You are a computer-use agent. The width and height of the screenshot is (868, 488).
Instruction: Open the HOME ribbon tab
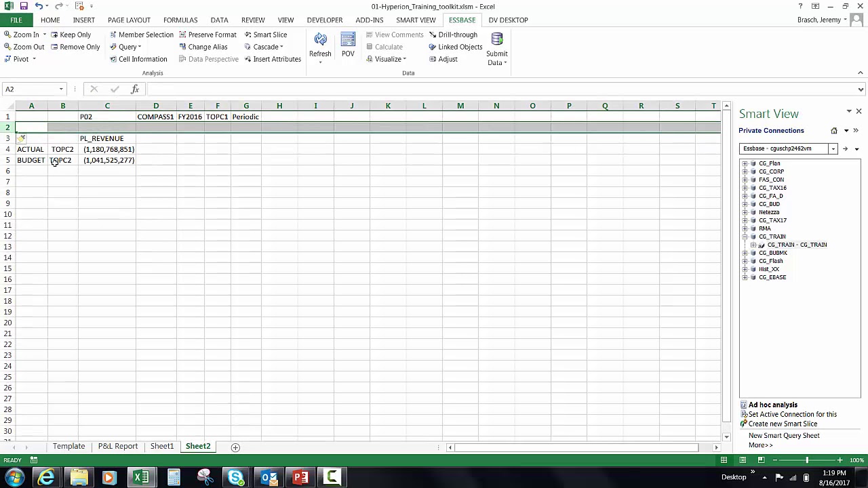tap(50, 20)
